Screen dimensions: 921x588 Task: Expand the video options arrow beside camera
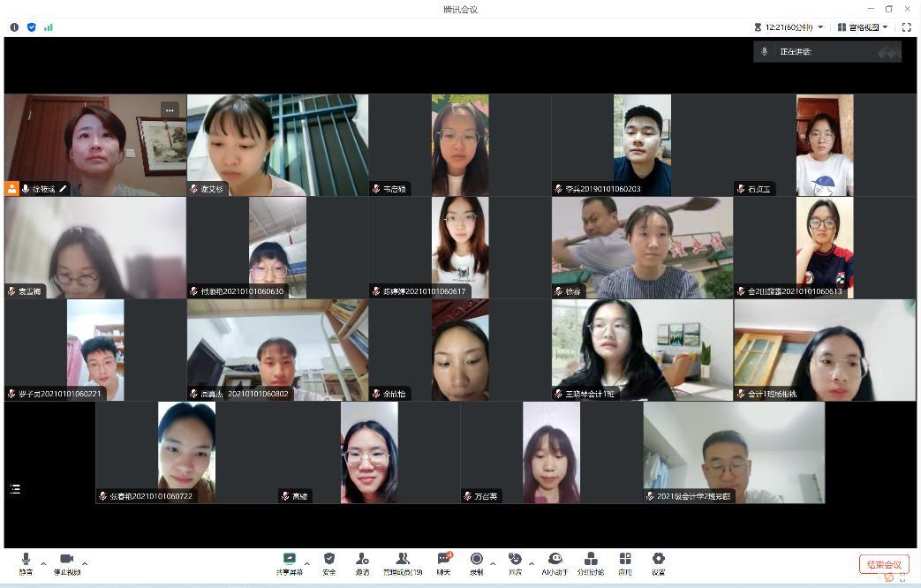85,563
